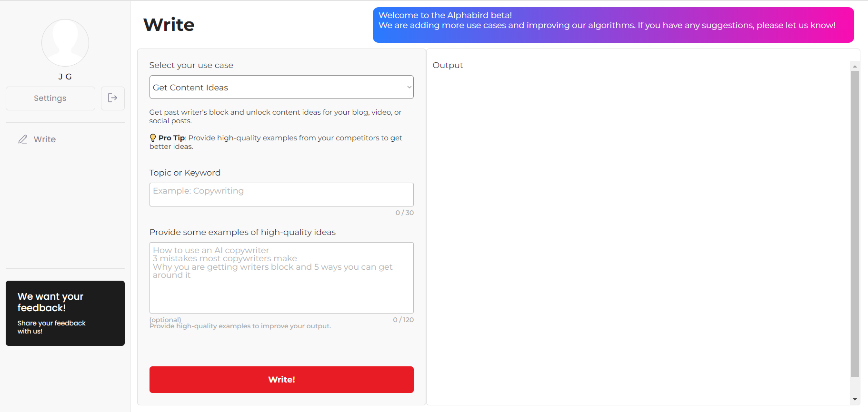Click the logout icon button
This screenshot has width=868, height=412.
click(x=113, y=98)
